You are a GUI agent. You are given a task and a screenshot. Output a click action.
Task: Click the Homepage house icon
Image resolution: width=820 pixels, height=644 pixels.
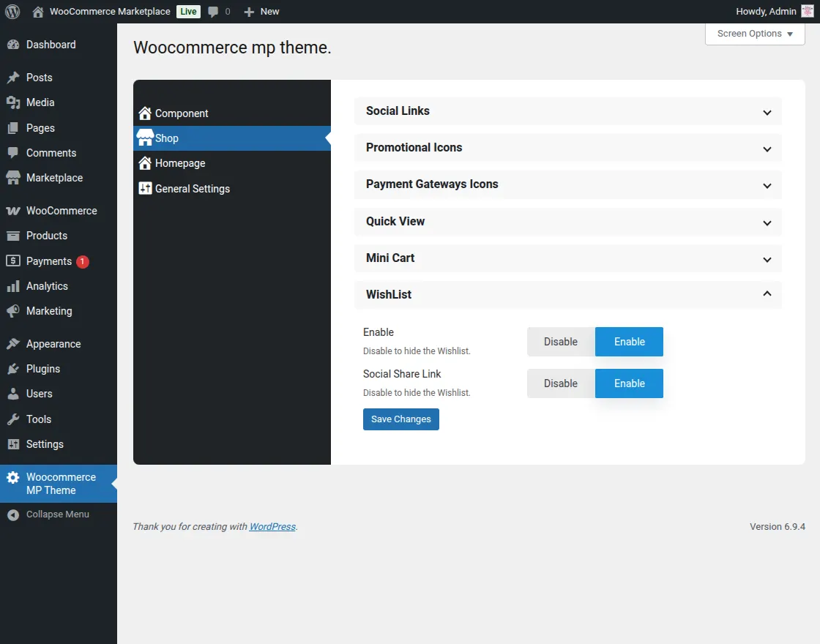[145, 163]
